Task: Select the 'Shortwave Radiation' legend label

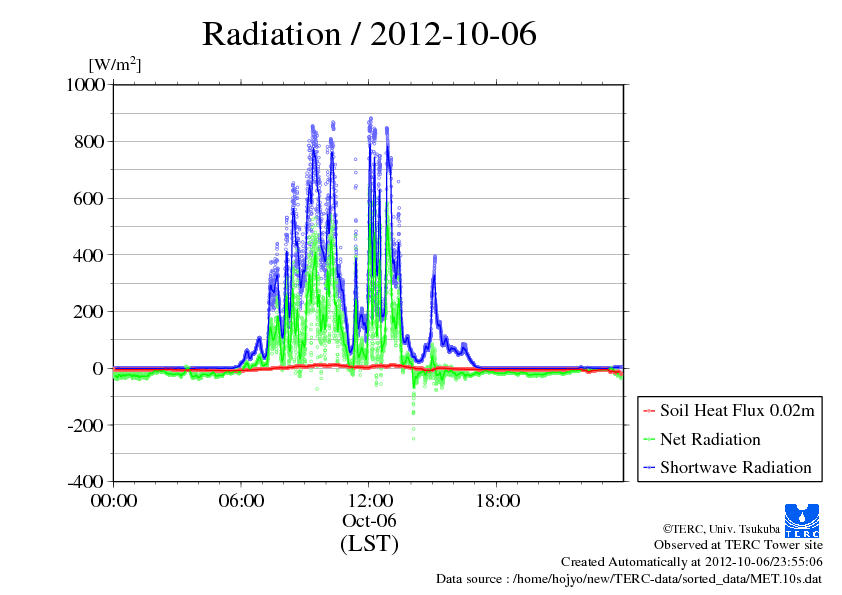Action: point(736,467)
